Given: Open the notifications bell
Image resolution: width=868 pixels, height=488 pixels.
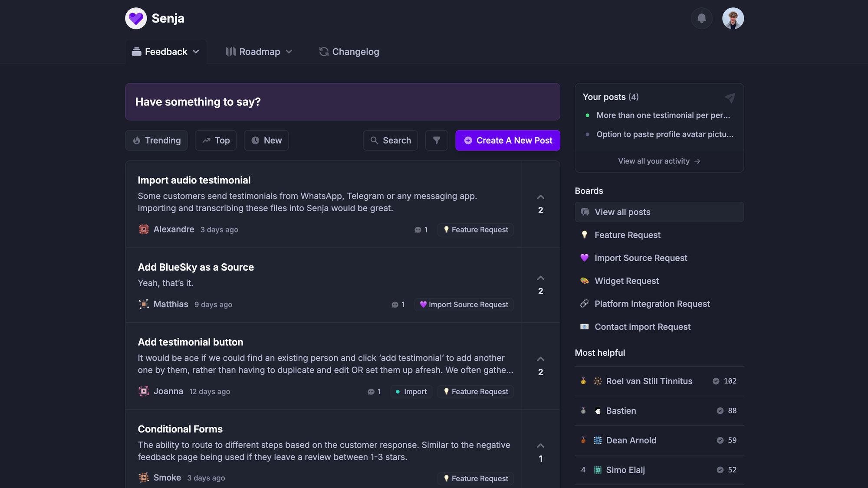Looking at the screenshot, I should [701, 18].
